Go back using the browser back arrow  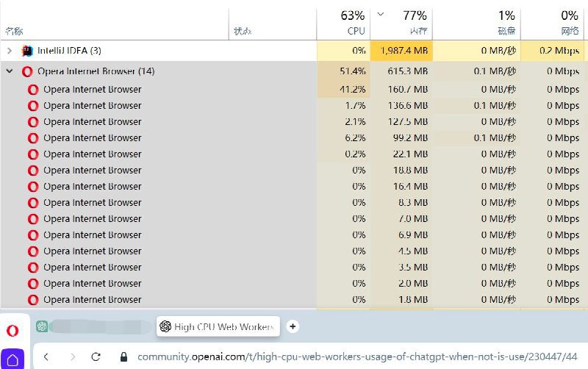tap(46, 357)
